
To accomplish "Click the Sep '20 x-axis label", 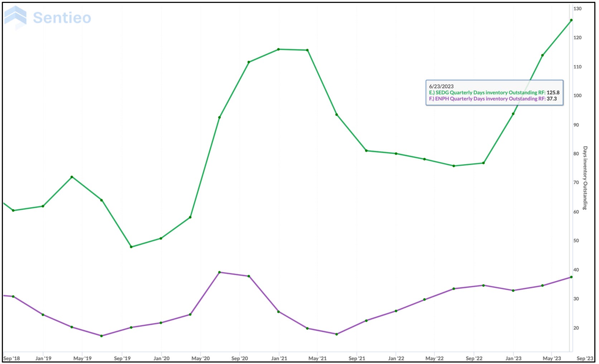I will pos(240,358).
